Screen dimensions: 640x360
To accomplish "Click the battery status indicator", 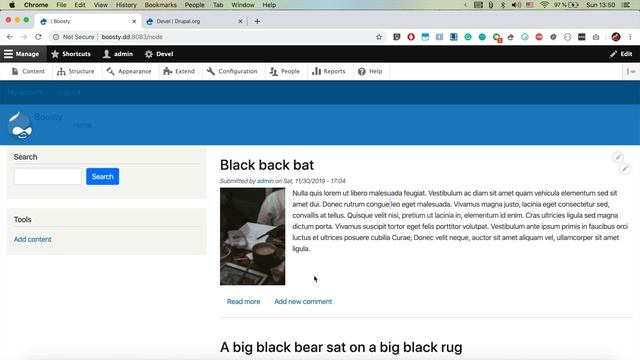I will (x=567, y=5).
